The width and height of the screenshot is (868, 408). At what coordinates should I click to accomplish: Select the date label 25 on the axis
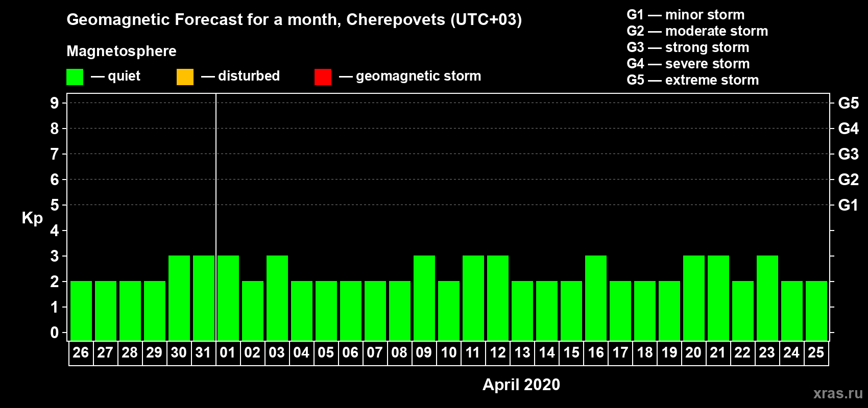click(x=816, y=352)
